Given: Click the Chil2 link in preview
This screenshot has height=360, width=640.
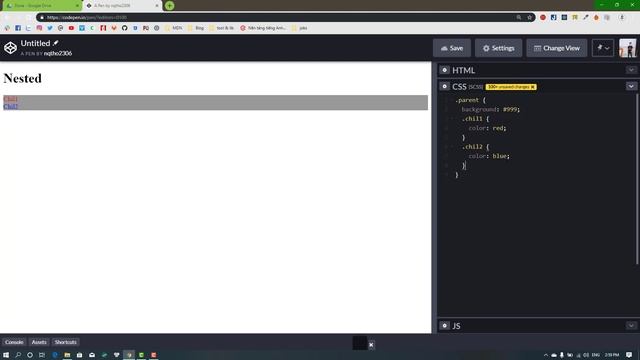Looking at the screenshot, I should [10, 106].
